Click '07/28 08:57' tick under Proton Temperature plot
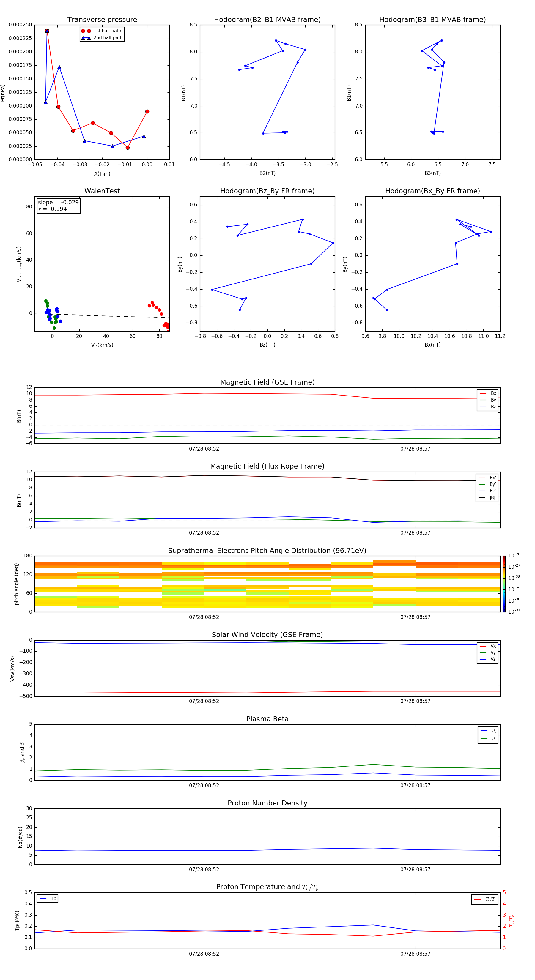The width and height of the screenshot is (535, 980). tap(415, 954)
